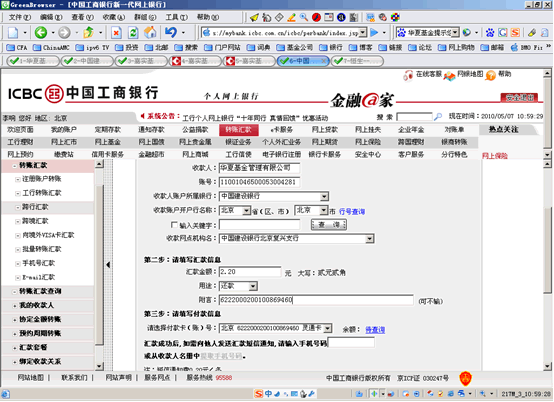Click the magnifier icon in top toolbar
554x402 pixels.
304,17
